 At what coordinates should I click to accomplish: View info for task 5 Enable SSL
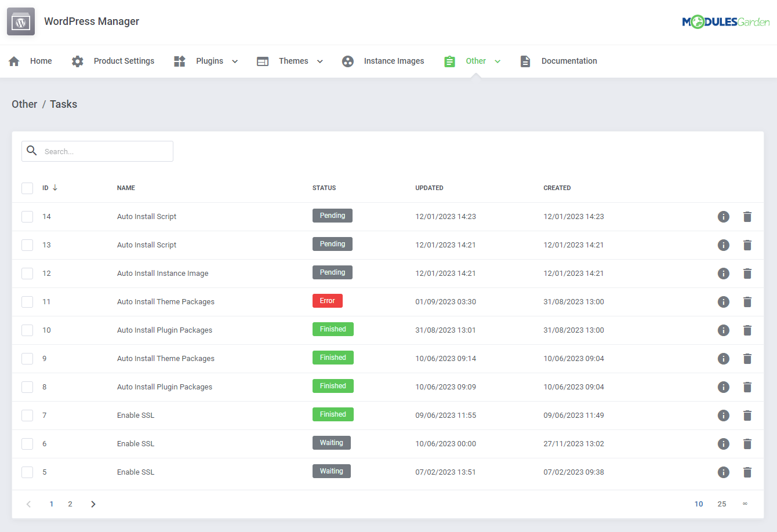[724, 472]
